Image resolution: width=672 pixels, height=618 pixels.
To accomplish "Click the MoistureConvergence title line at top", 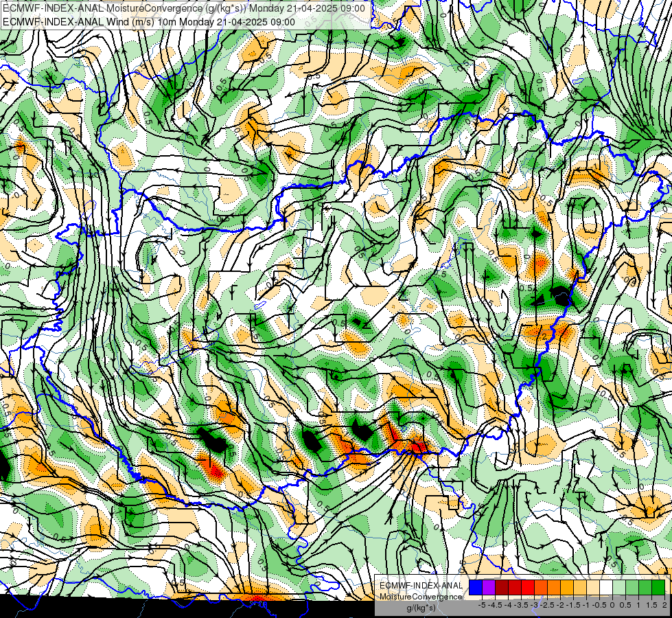I will point(184,8).
